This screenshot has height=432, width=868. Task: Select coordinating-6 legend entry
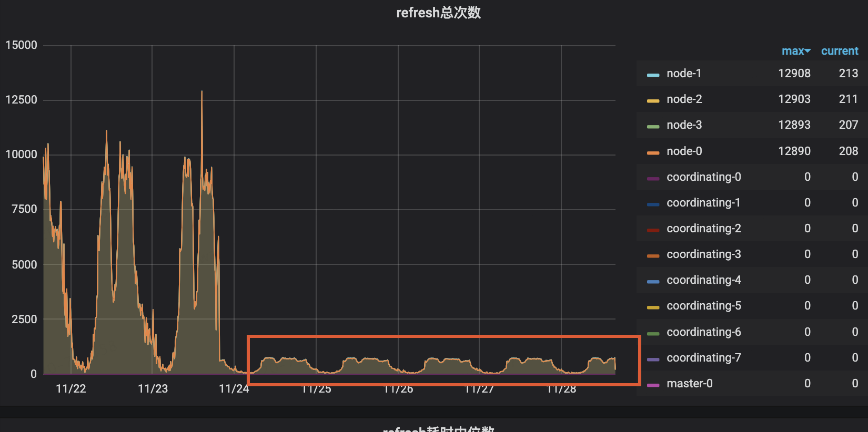coord(704,332)
